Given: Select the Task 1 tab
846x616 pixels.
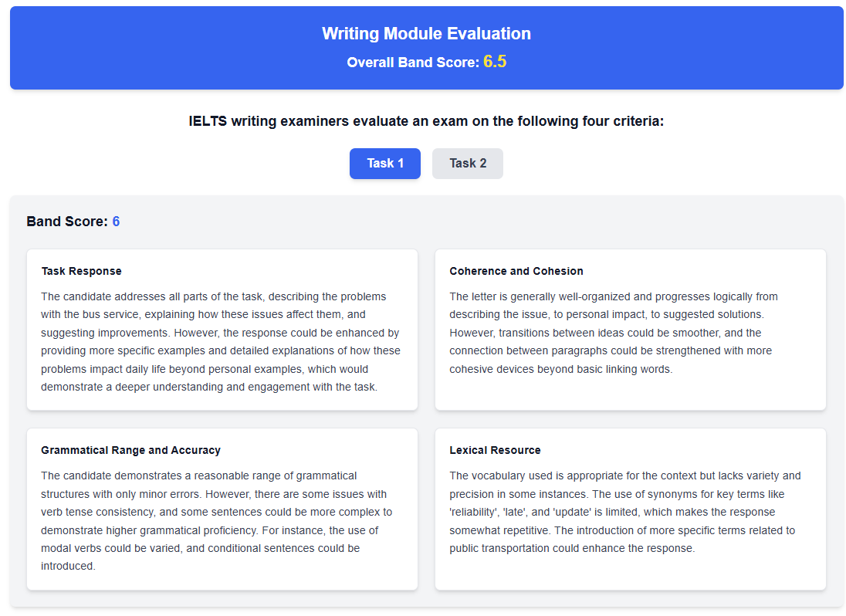Looking at the screenshot, I should click(384, 163).
